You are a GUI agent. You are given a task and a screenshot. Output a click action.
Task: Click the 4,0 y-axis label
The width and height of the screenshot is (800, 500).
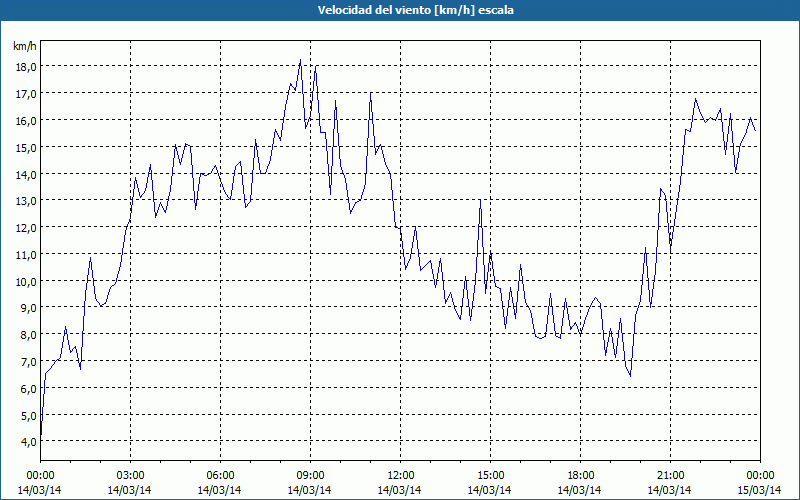[28, 442]
